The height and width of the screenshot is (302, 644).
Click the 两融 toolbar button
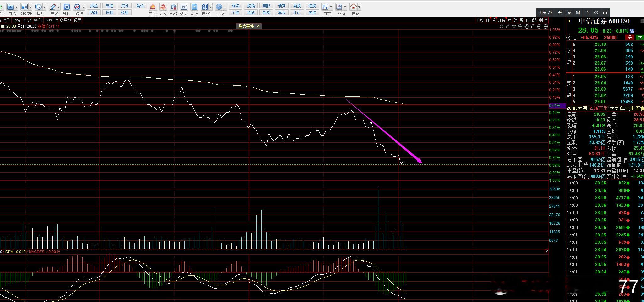tap(94, 13)
